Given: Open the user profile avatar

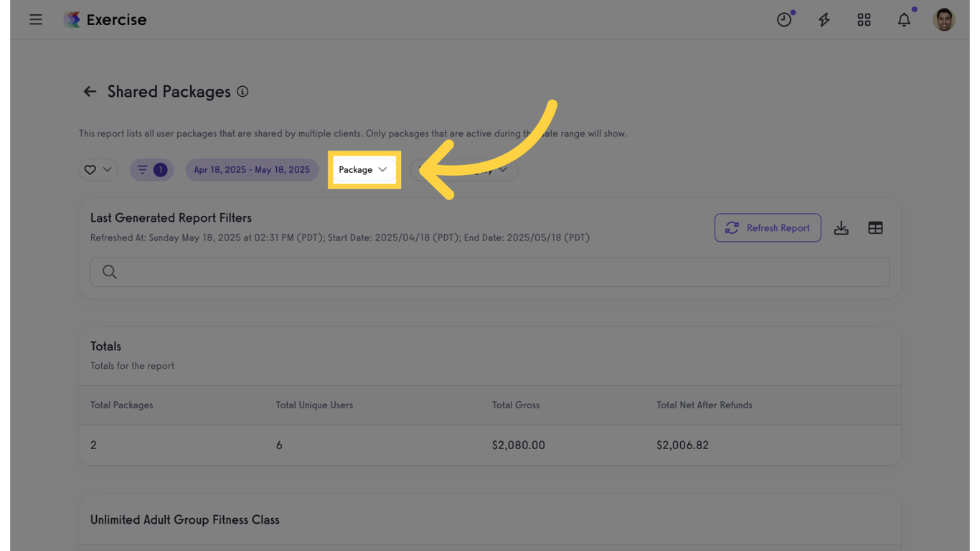Looking at the screenshot, I should pyautogui.click(x=943, y=19).
